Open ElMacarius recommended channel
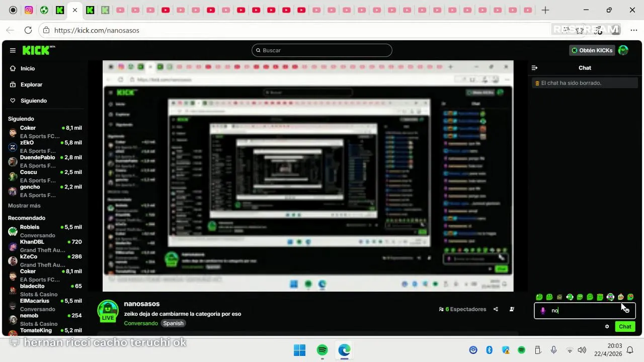Viewport: 644px width, 362px height. (x=45, y=305)
